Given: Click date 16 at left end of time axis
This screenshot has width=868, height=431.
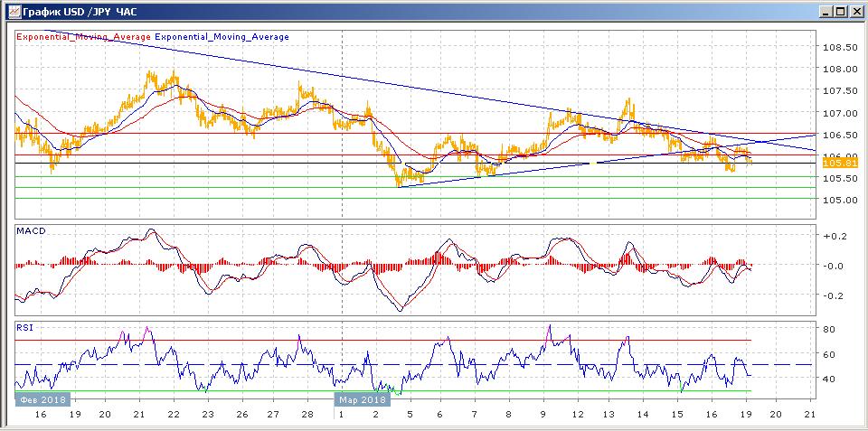Looking at the screenshot, I should [x=40, y=413].
